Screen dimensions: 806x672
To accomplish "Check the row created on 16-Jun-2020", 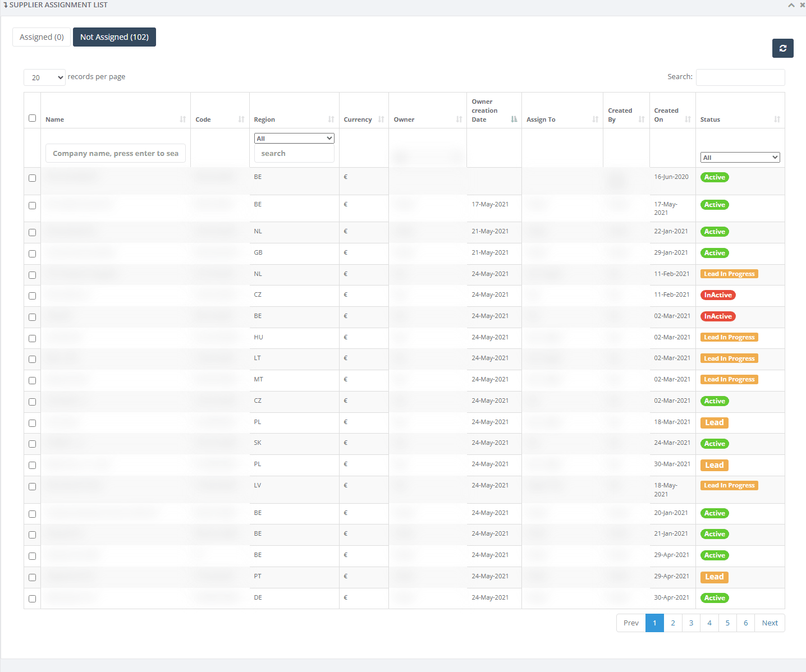I will [32, 178].
